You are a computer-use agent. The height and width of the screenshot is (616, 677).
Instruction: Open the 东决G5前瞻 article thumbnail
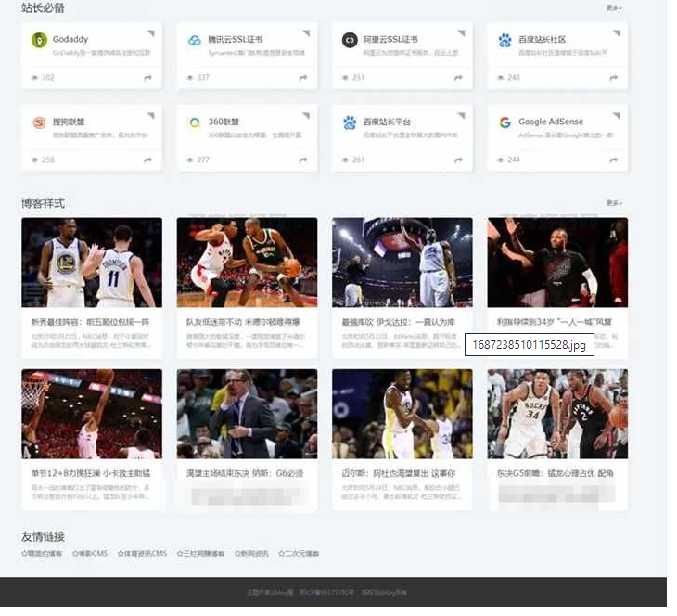[557, 414]
